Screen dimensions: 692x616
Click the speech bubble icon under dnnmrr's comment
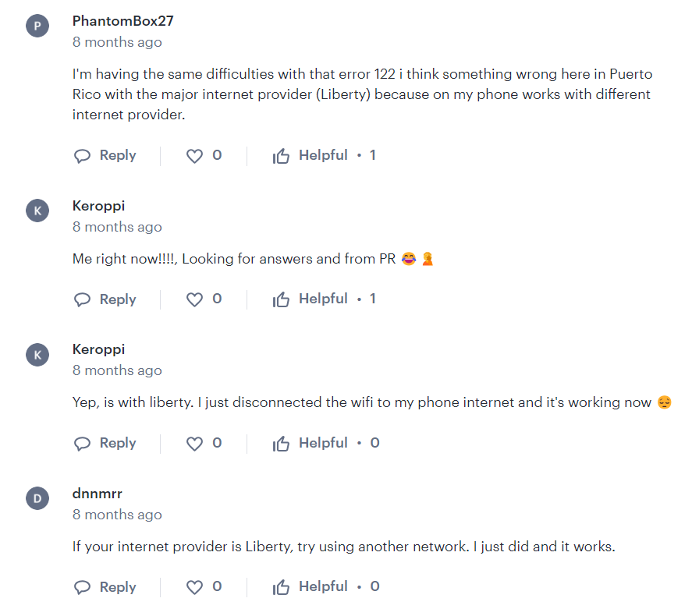point(82,587)
